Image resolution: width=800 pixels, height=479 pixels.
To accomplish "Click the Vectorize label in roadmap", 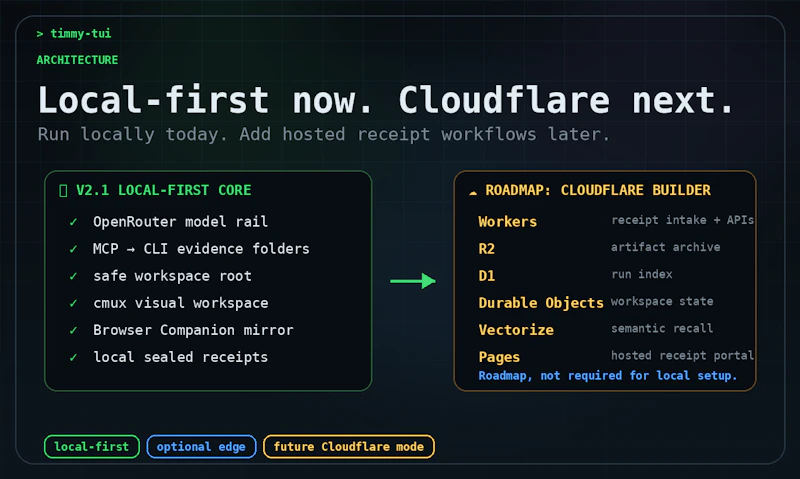I will (x=516, y=330).
